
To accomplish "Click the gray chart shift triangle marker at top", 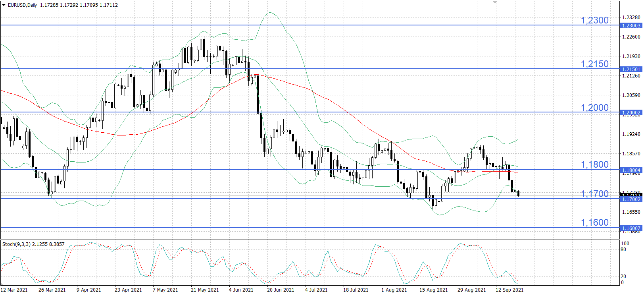I will point(495,2).
